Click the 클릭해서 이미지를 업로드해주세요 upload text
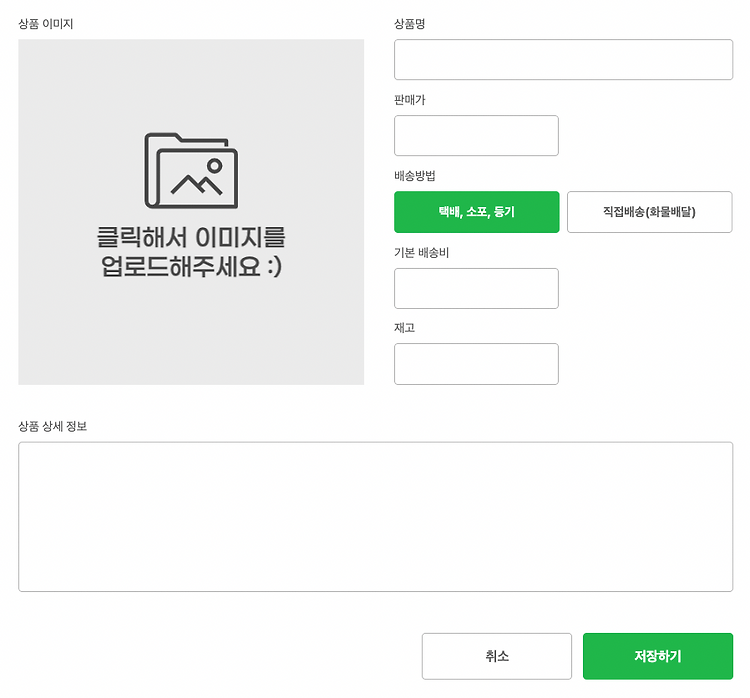Screen dimensions: 750x698 pyautogui.click(x=191, y=252)
